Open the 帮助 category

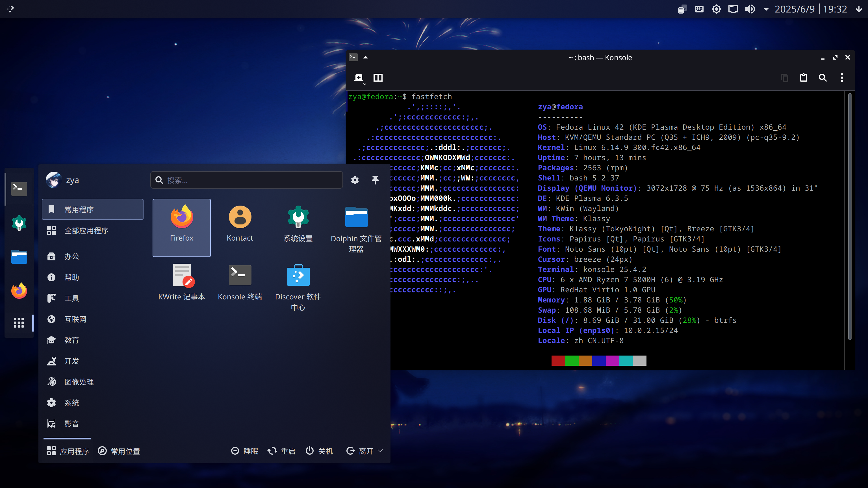pyautogui.click(x=93, y=277)
